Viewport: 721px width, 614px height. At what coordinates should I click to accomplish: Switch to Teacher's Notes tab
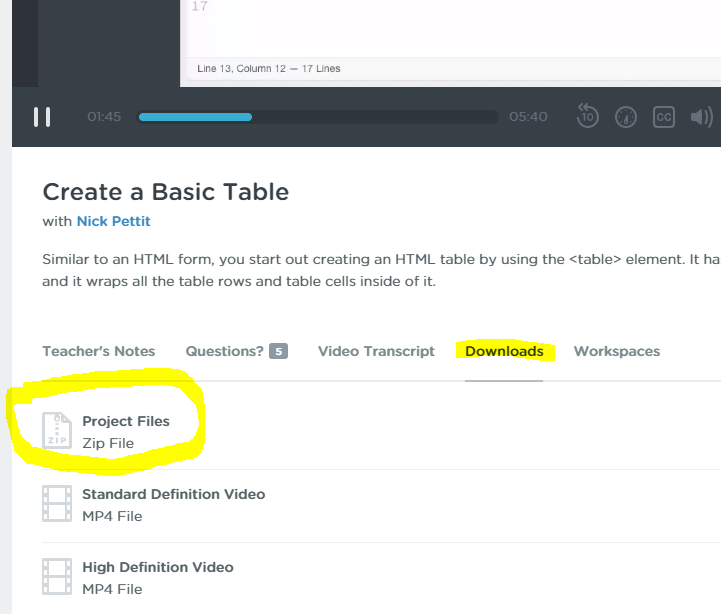pos(99,351)
